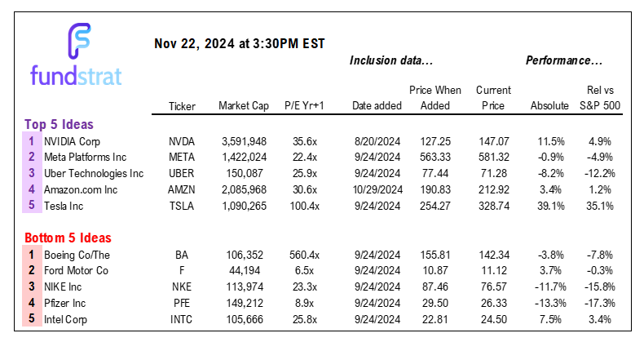
Task: Click the Nov 22, 2024 timestamp title
Action: coord(240,43)
